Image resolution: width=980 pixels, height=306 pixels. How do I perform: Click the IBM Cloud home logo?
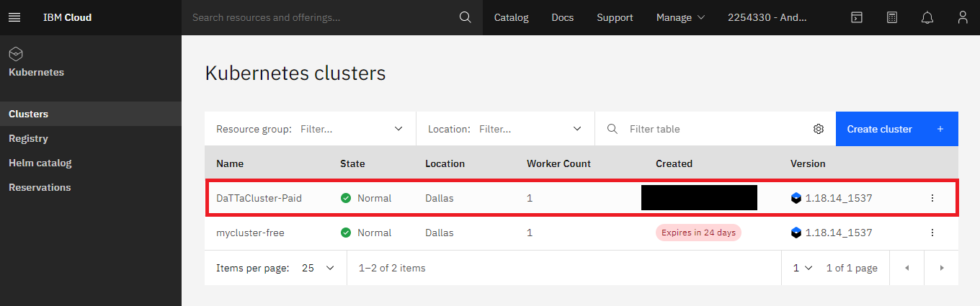68,17
